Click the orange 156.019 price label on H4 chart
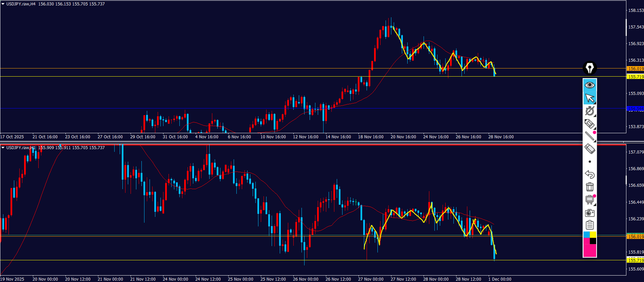This screenshot has height=282, width=644. pos(635,68)
